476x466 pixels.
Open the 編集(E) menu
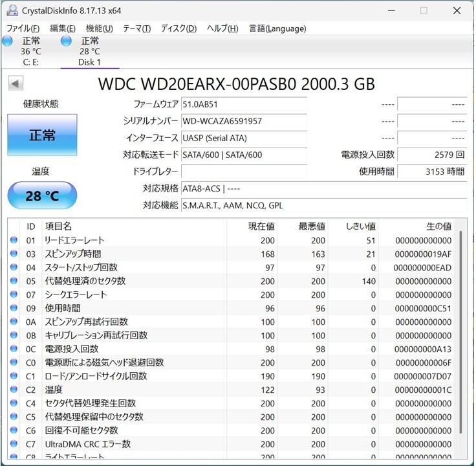pos(63,28)
